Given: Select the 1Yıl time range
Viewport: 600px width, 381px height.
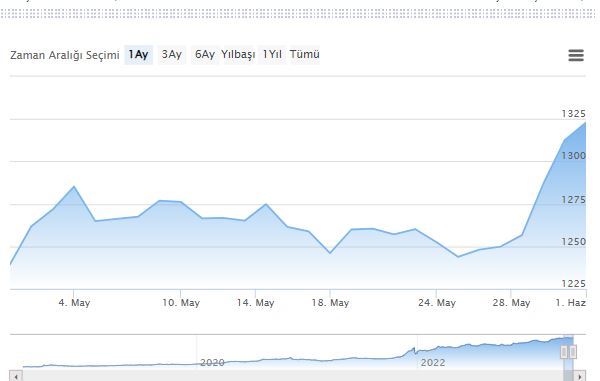Looking at the screenshot, I should tap(272, 55).
